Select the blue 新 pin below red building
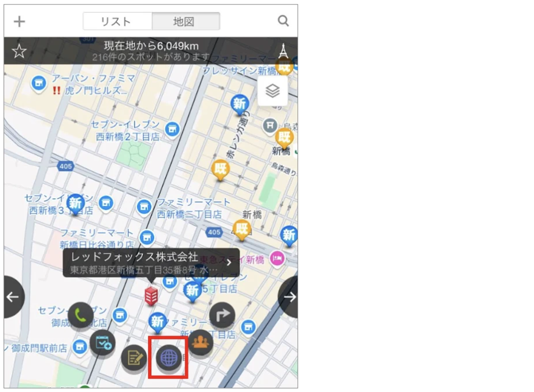The image size is (534, 392). pos(157,322)
